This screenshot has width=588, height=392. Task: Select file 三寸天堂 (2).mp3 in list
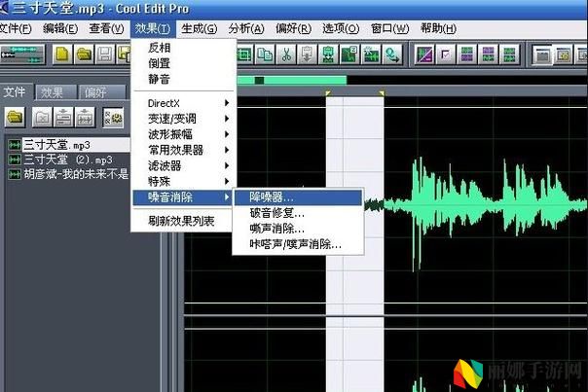68,160
